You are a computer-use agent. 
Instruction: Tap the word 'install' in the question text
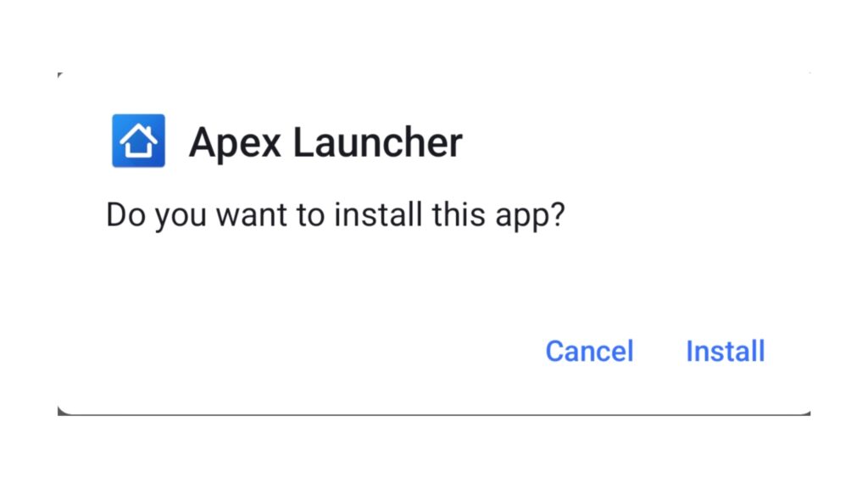(x=378, y=214)
